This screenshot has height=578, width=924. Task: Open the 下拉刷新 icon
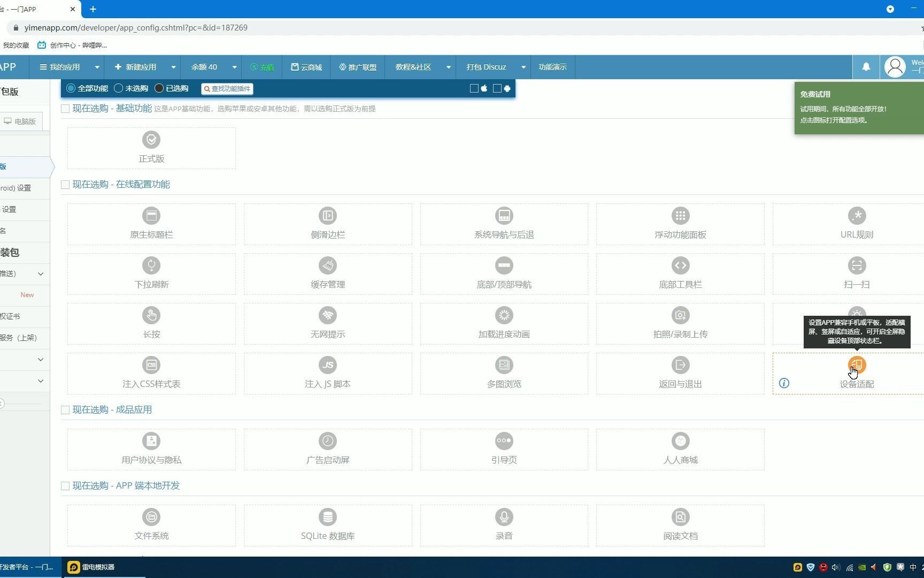[151, 265]
